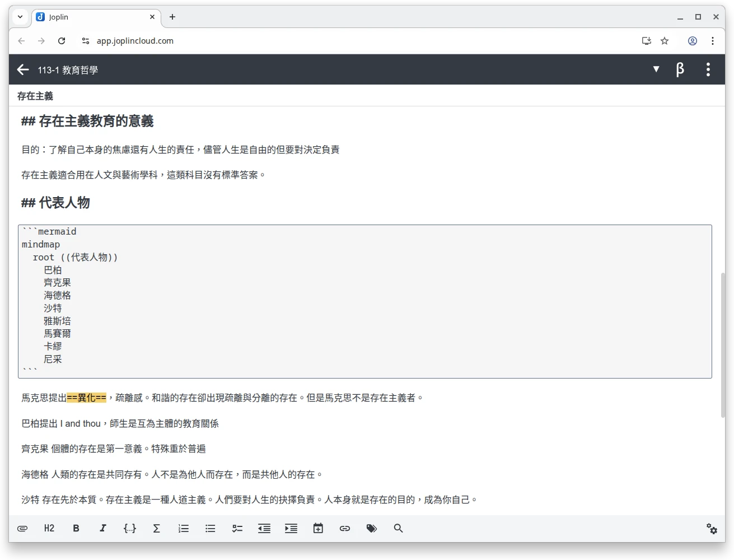Search within the note using magnifier

(399, 528)
